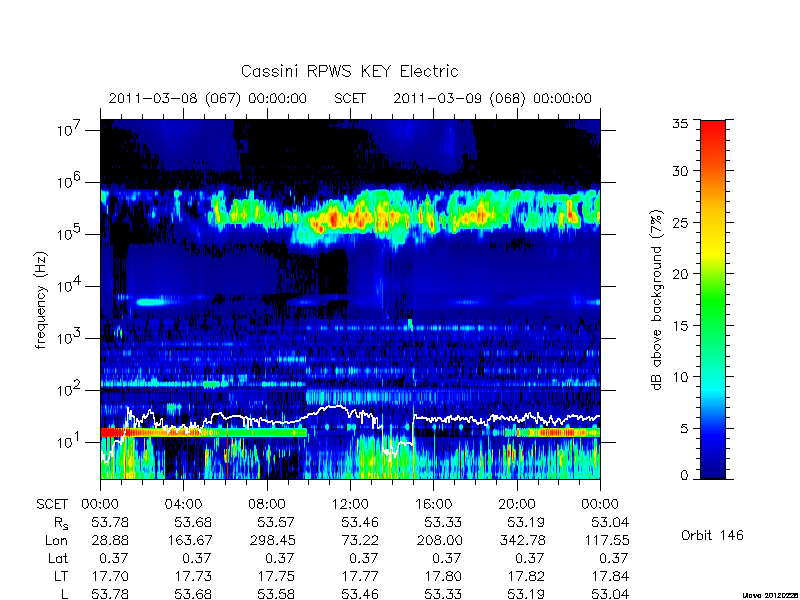Click the 10^7 frequency tick label

[70, 130]
